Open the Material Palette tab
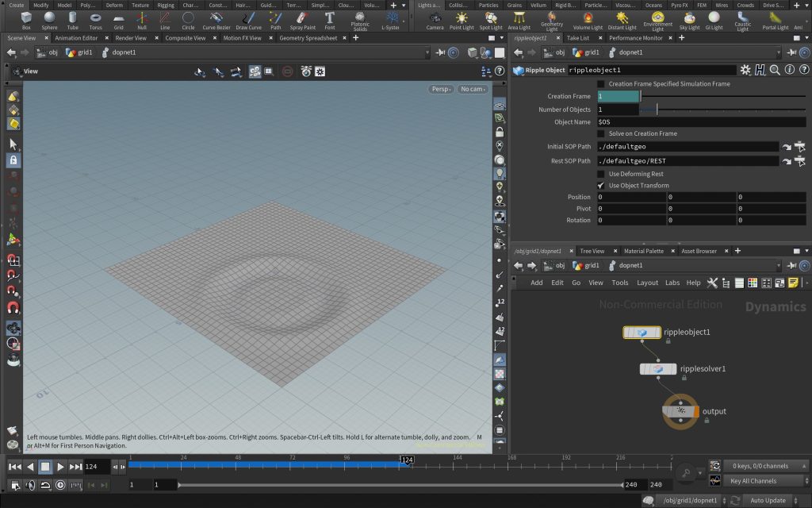The width and height of the screenshot is (812, 508). [644, 251]
